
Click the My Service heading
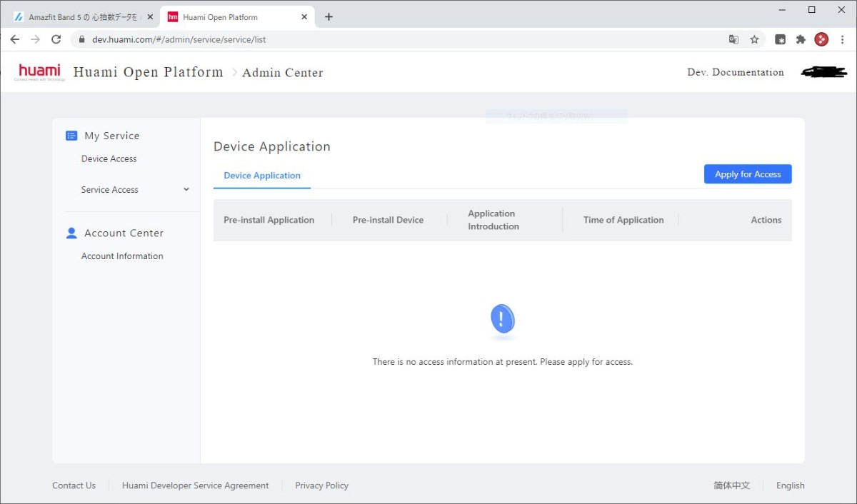[x=112, y=136]
